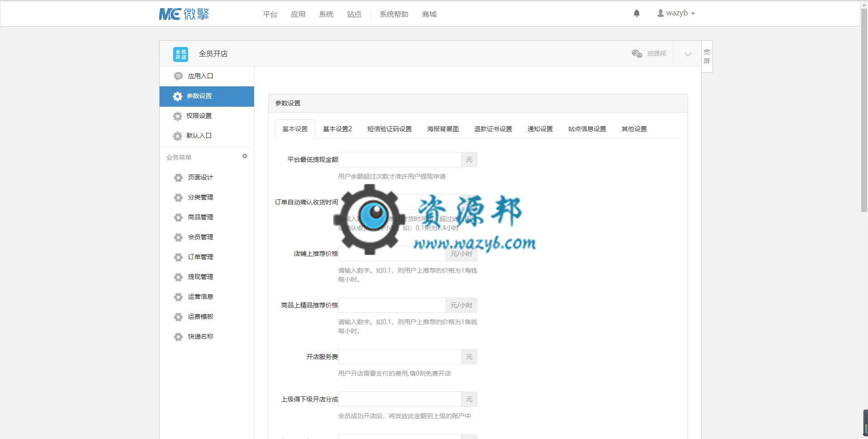Image resolution: width=868 pixels, height=439 pixels.
Task: Open 应用入口 chat bubble icon
Action: [x=178, y=76]
